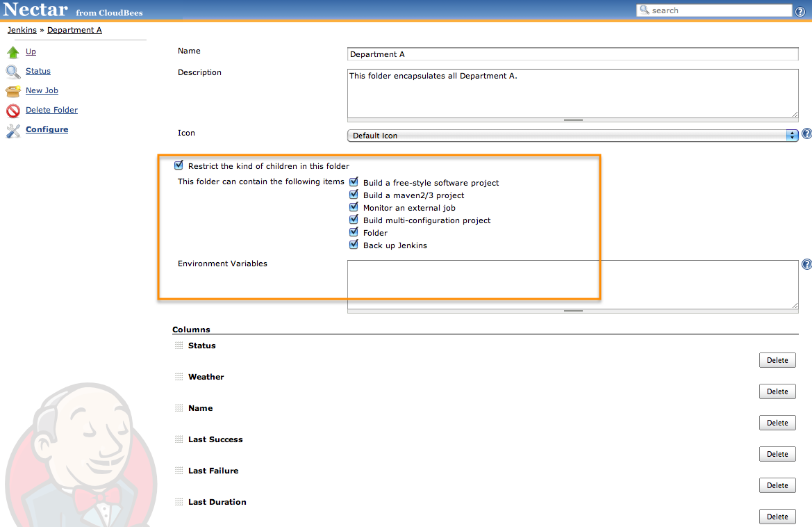Click the 'Environment Variables' label

(222, 263)
